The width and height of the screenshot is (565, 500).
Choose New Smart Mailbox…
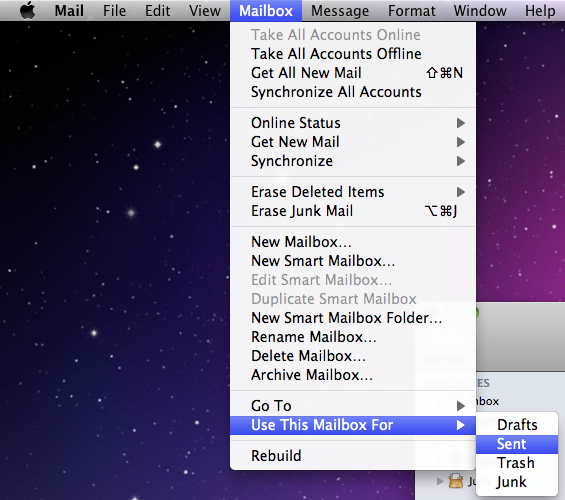pos(353,261)
